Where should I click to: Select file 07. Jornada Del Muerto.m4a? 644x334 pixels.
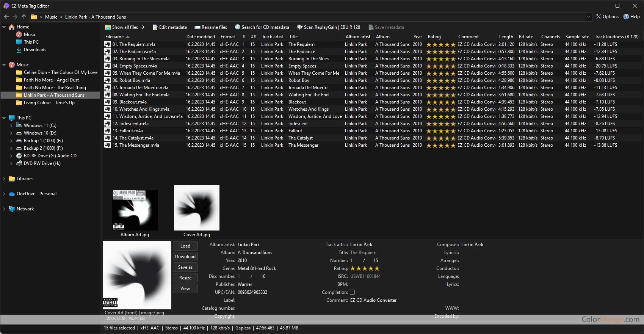point(140,88)
